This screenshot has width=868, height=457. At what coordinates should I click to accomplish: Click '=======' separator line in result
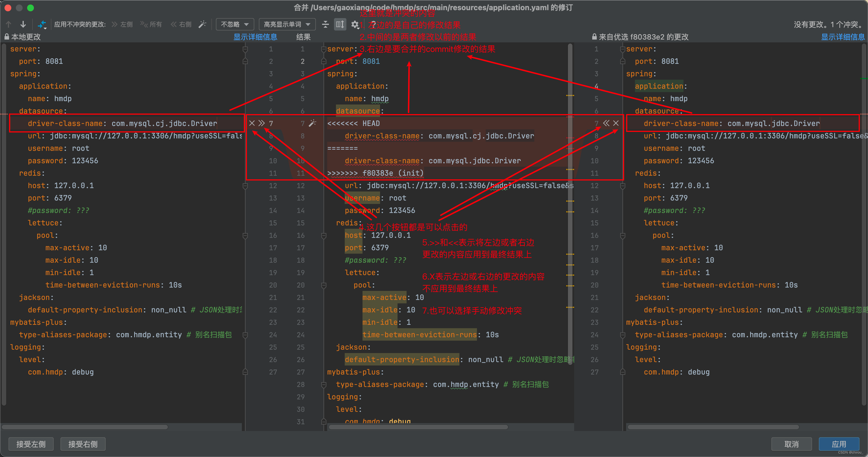pos(342,149)
